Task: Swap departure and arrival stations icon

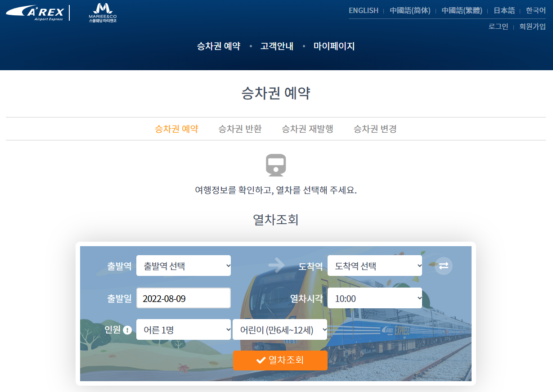Action: [444, 266]
